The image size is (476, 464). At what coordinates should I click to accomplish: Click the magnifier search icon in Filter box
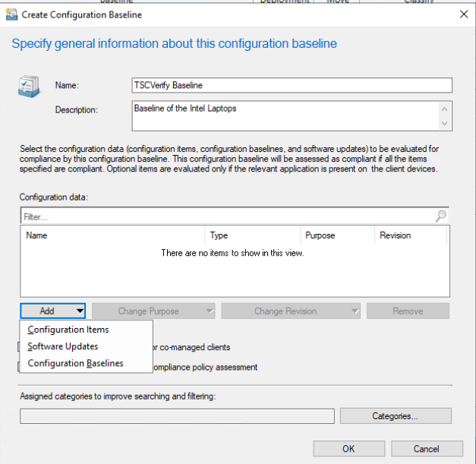[441, 216]
